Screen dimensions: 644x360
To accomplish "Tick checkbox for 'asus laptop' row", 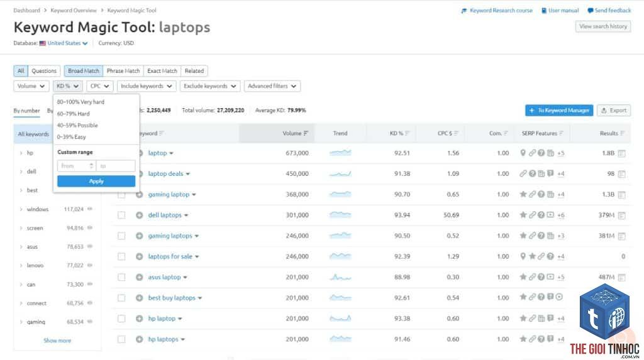I will (121, 278).
